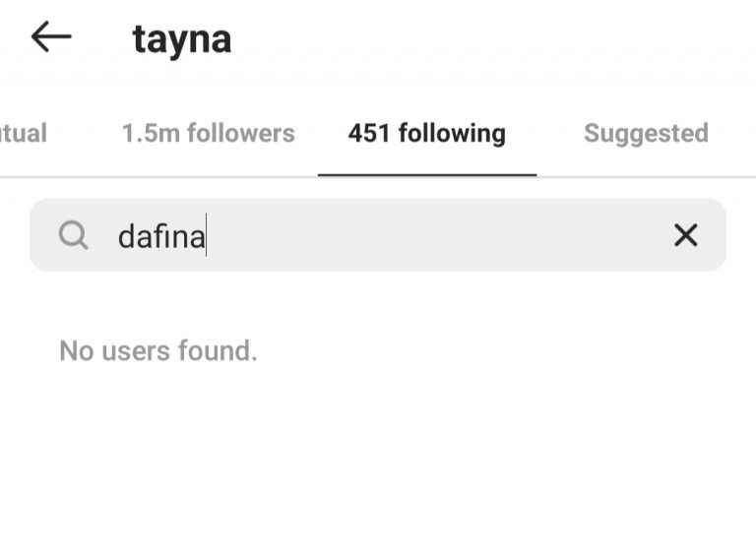756x556 pixels.
Task: Click empty space in the search bar
Action: [x=434, y=235]
